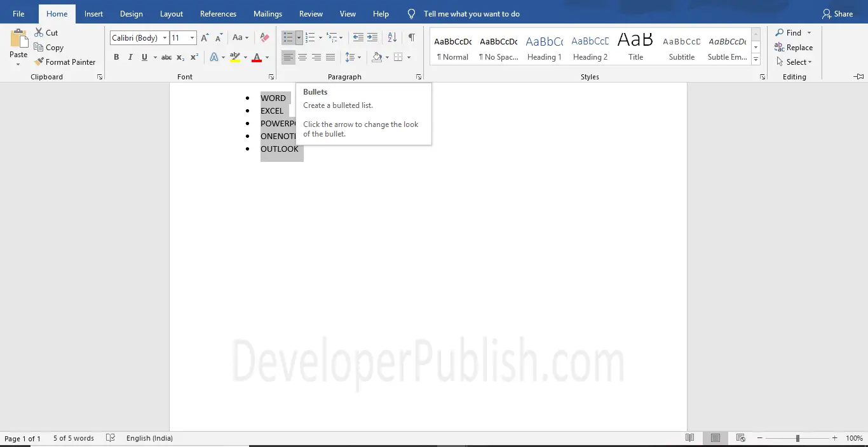This screenshot has width=868, height=447.
Task: Switch to the Review tab
Action: 311,14
